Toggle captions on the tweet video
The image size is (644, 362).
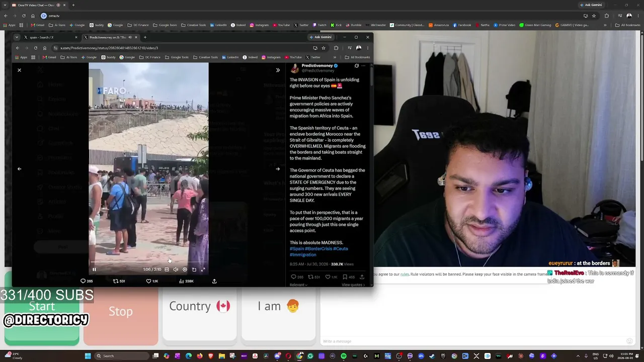[167, 269]
